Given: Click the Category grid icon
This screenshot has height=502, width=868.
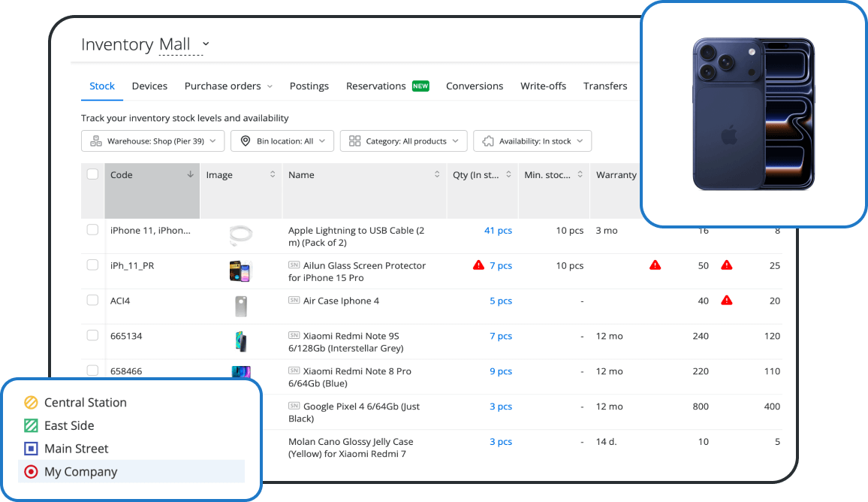Looking at the screenshot, I should tap(354, 141).
